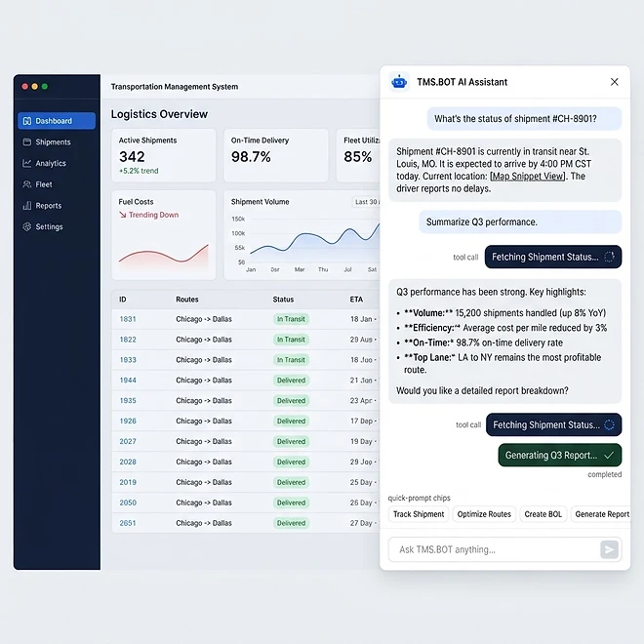
Task: Click the Generate Report chip
Action: pos(602,514)
